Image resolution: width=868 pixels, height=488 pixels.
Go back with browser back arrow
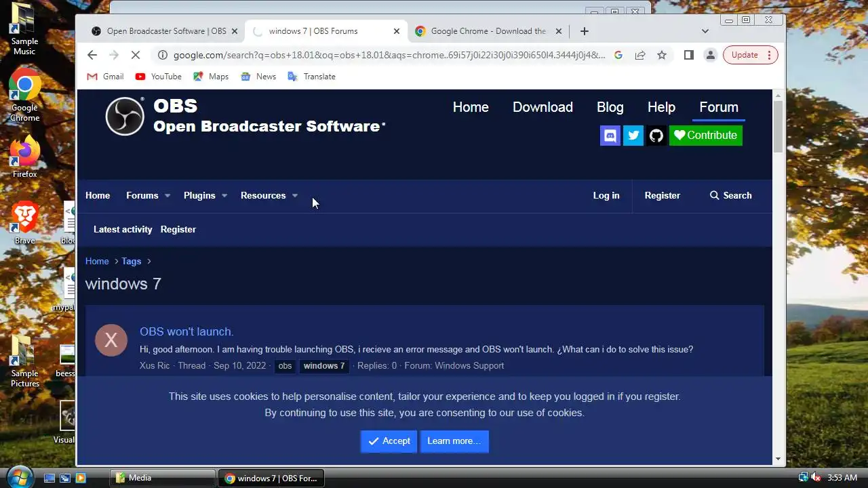coord(92,55)
